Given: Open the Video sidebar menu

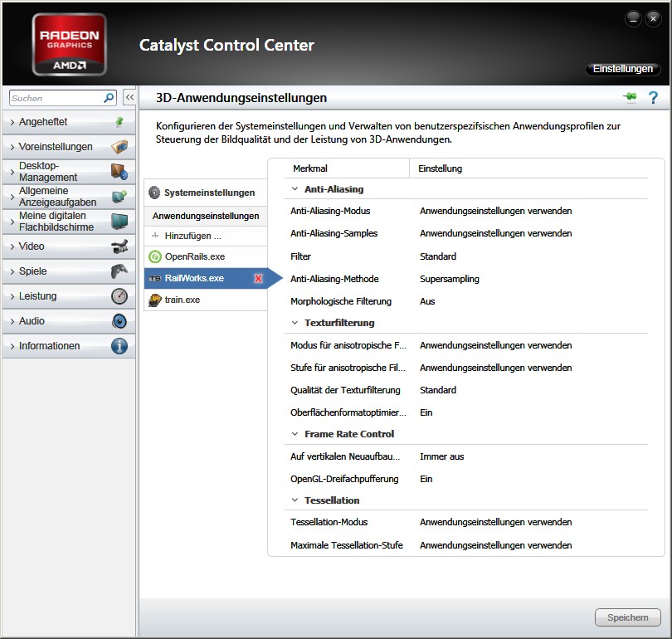Looking at the screenshot, I should pos(69,246).
